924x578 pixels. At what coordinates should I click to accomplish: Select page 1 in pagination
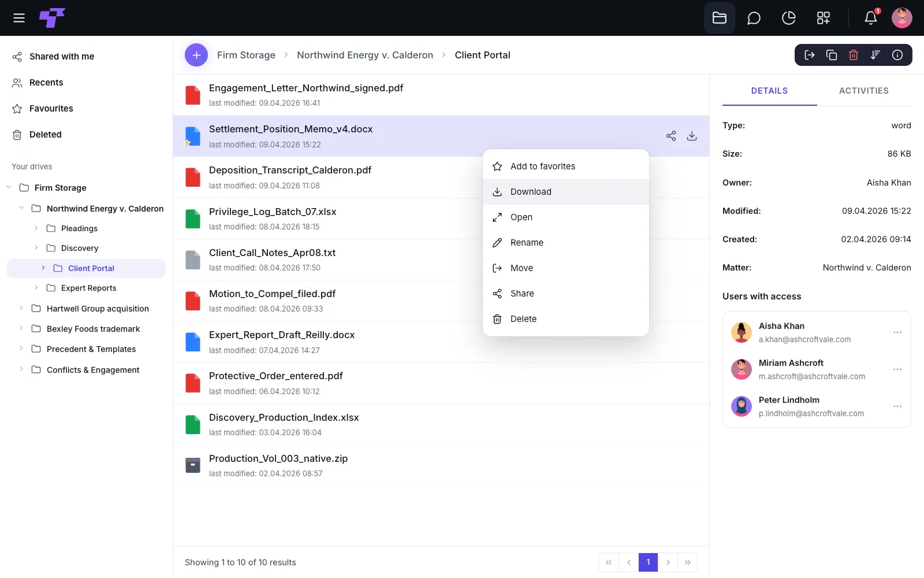648,562
